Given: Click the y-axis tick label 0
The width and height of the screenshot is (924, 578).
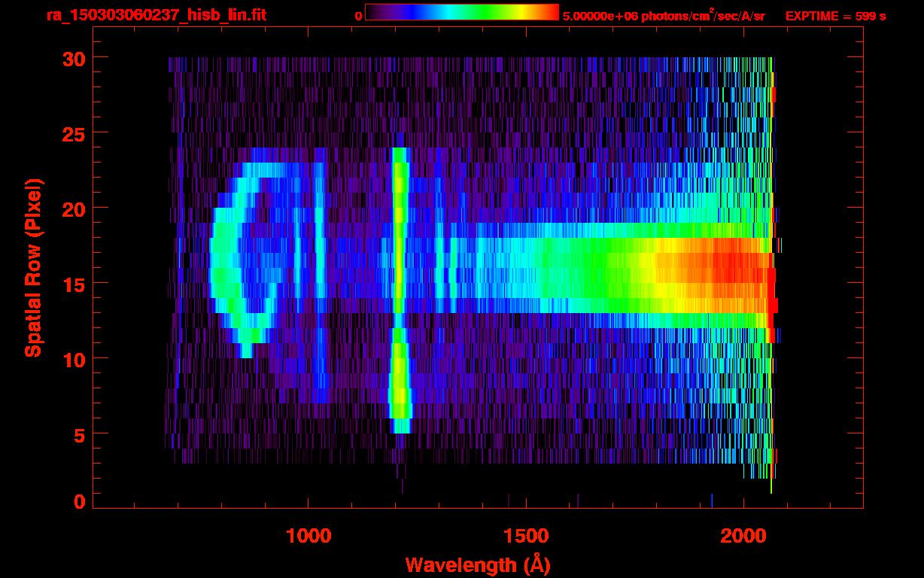Looking at the screenshot, I should click(x=79, y=501).
